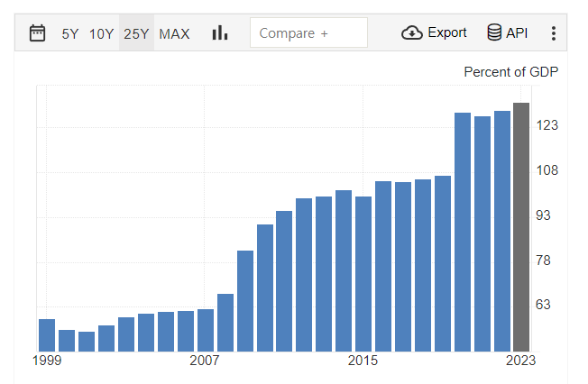
Task: Click the 123 y-axis value
Action: 547,125
